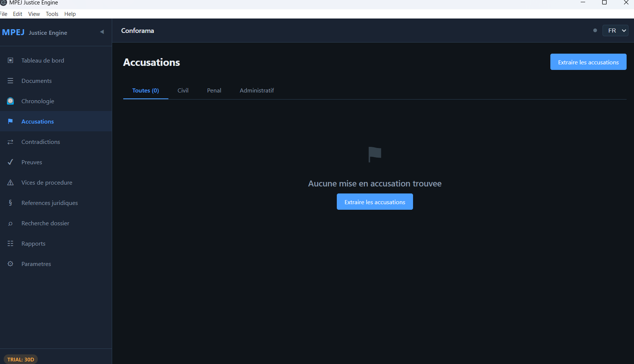Click the Preuves checkmark icon
The image size is (634, 364).
[10, 162]
